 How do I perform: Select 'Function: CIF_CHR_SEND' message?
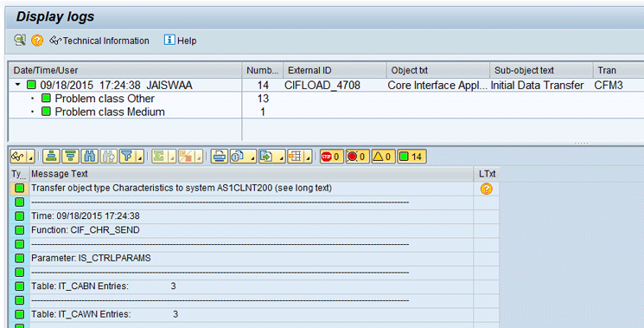(86, 230)
